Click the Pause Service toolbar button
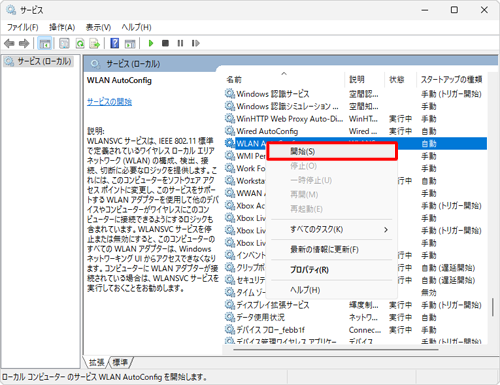Viewport: 500px width, 385px height. click(x=180, y=43)
